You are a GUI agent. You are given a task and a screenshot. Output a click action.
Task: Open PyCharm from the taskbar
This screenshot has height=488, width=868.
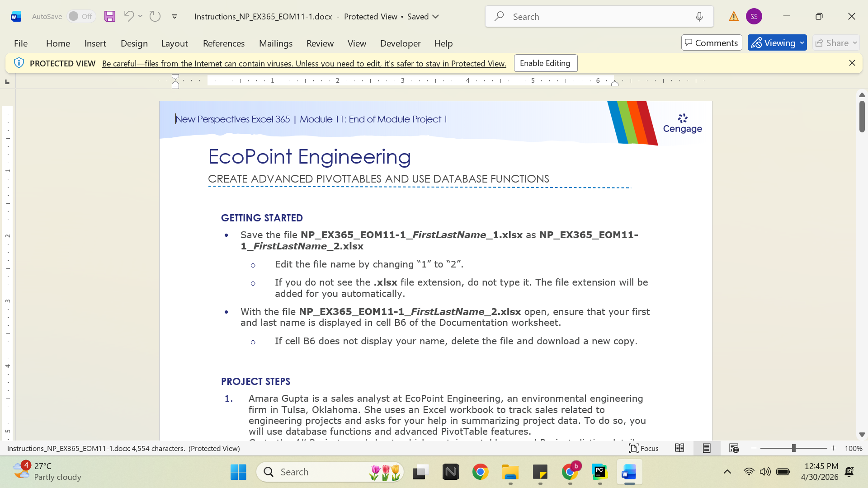coord(600,472)
